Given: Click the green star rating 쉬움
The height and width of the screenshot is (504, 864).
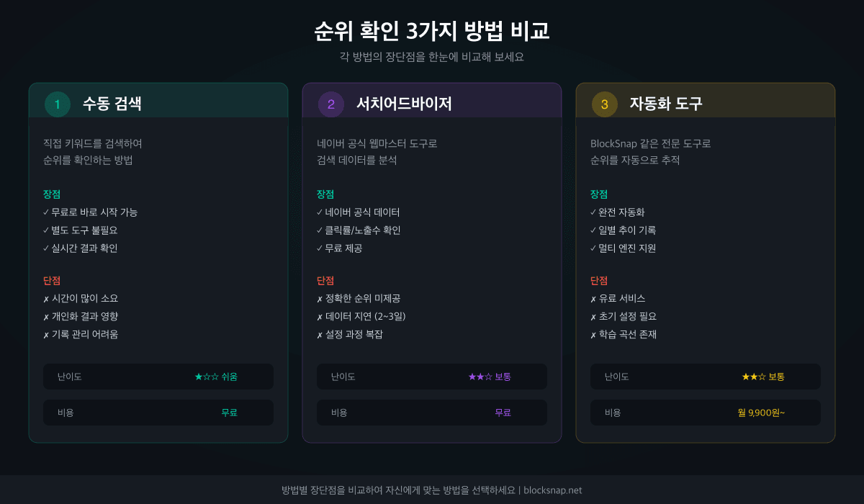Looking at the screenshot, I should [216, 377].
